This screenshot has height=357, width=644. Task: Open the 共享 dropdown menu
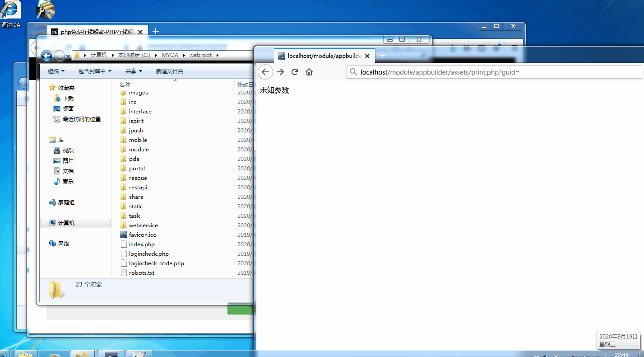[x=134, y=71]
